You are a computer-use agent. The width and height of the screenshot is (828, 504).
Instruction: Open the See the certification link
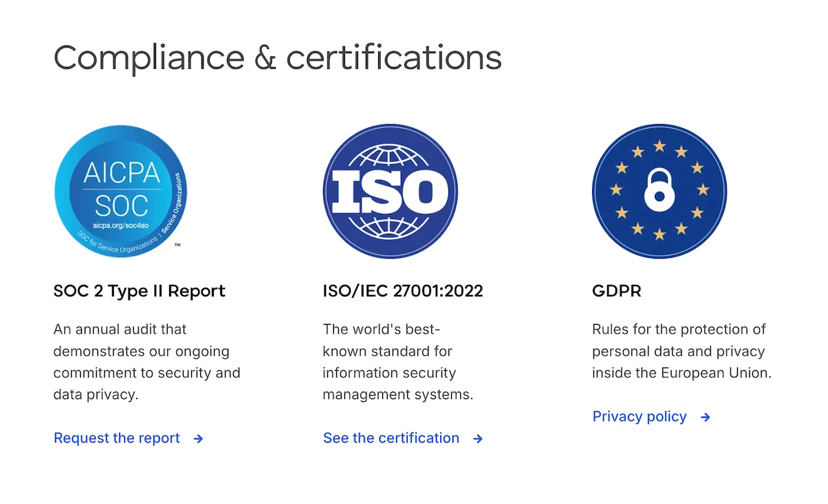391,439
